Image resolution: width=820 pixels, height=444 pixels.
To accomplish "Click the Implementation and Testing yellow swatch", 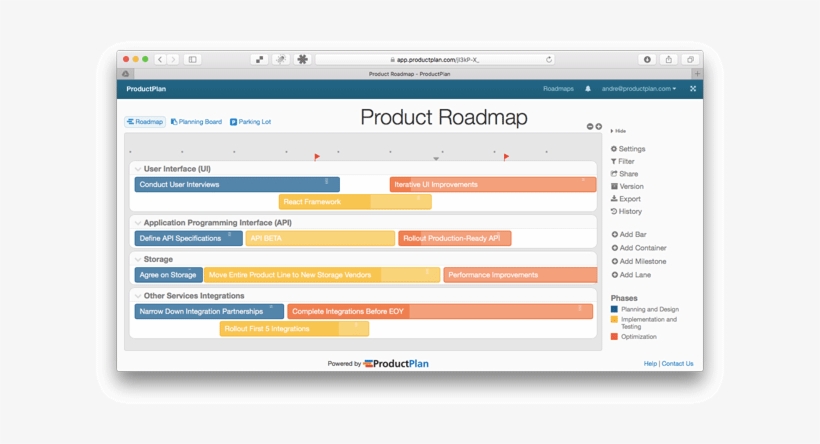I will point(614,320).
